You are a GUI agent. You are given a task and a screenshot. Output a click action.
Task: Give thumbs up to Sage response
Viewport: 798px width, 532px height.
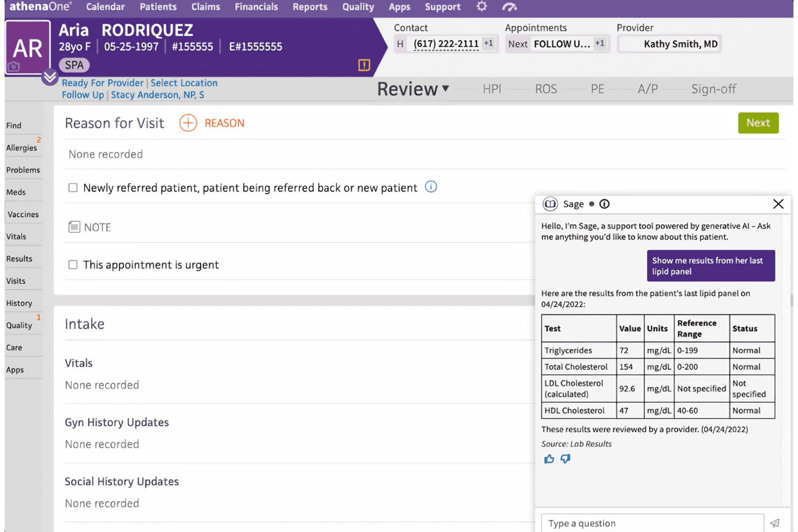tap(549, 459)
